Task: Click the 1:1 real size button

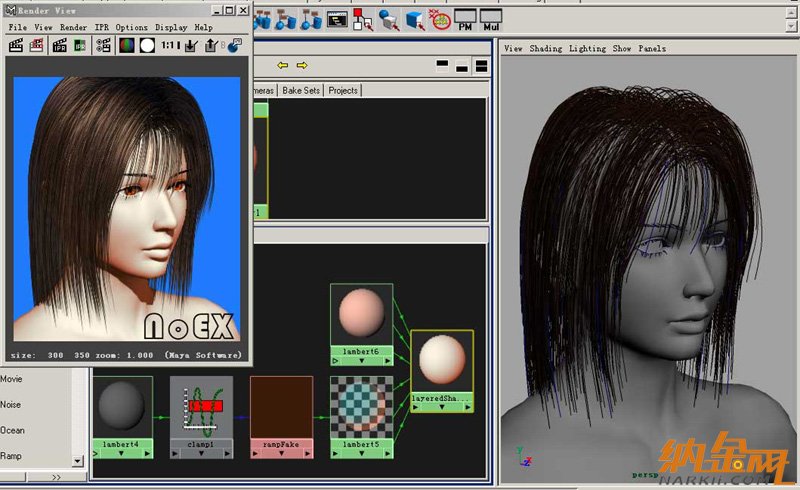Action: 170,45
